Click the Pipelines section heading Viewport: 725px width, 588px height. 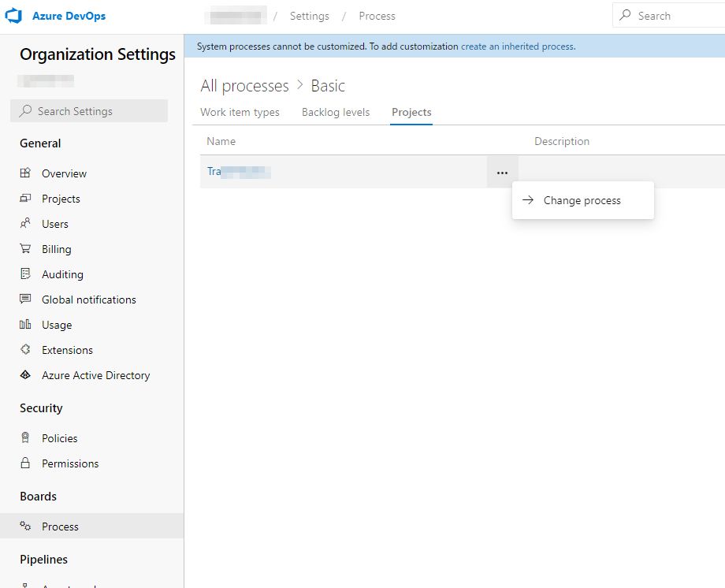coord(43,559)
